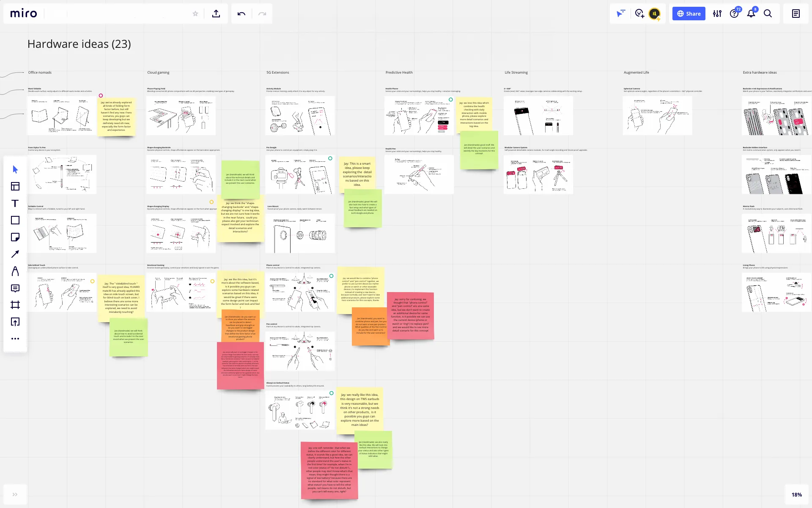Open the teal comment marker on Pro Dongle sketch
Screen dimensions: 812x508
330,158
